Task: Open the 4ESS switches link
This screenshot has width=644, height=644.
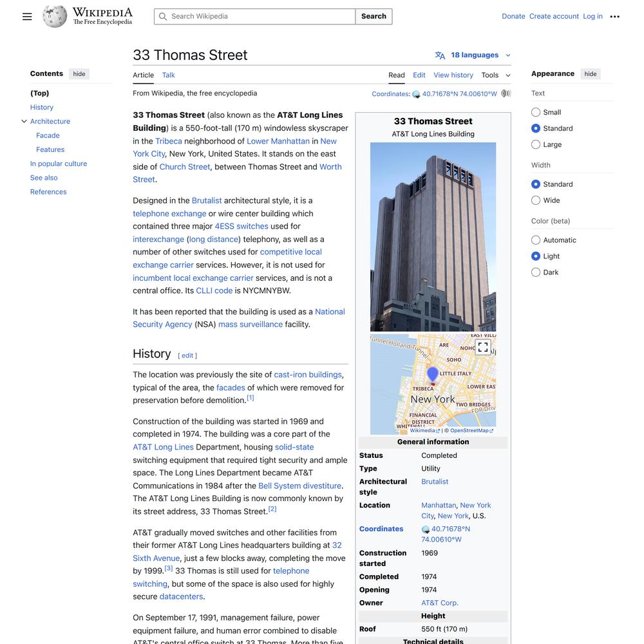Action: 241,226
